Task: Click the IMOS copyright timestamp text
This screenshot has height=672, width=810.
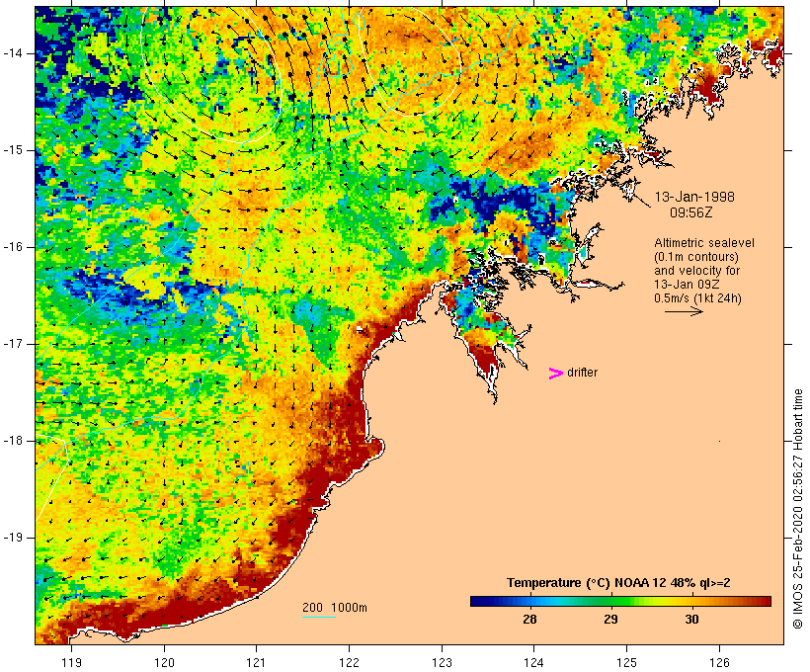Action: click(x=798, y=509)
